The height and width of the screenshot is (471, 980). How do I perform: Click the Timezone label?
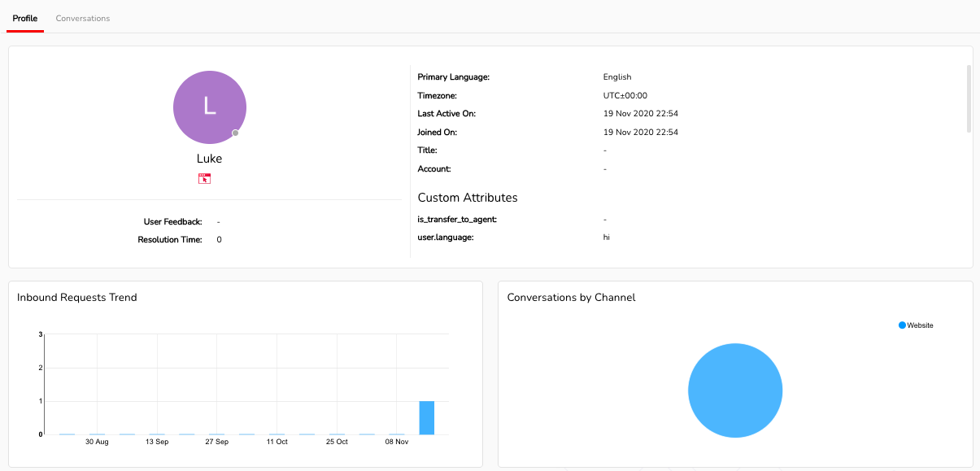click(x=437, y=95)
